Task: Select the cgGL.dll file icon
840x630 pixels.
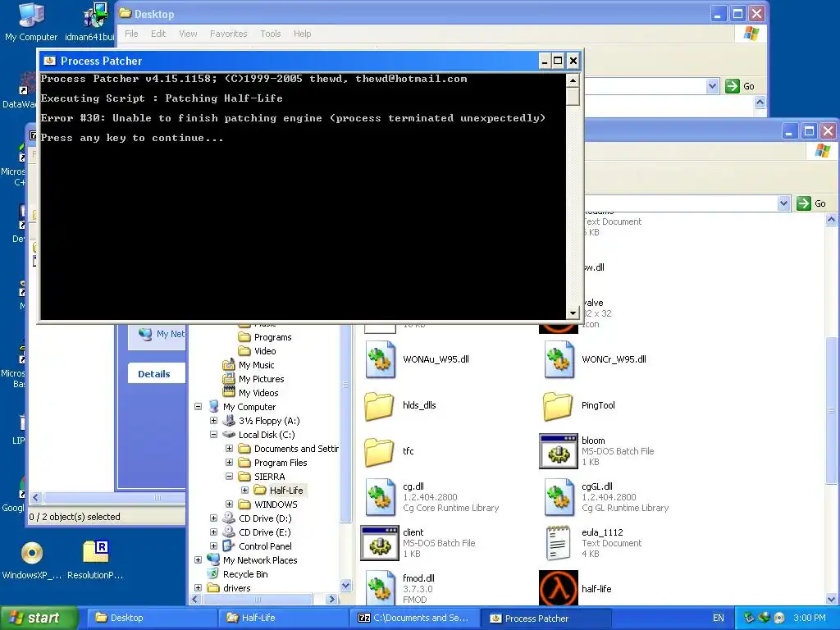Action: [x=559, y=497]
